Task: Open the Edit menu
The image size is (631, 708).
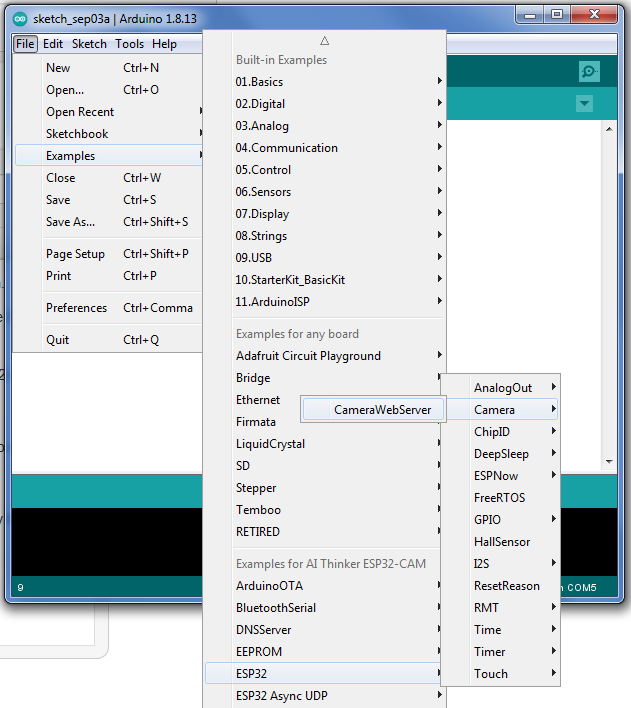Action: 53,44
